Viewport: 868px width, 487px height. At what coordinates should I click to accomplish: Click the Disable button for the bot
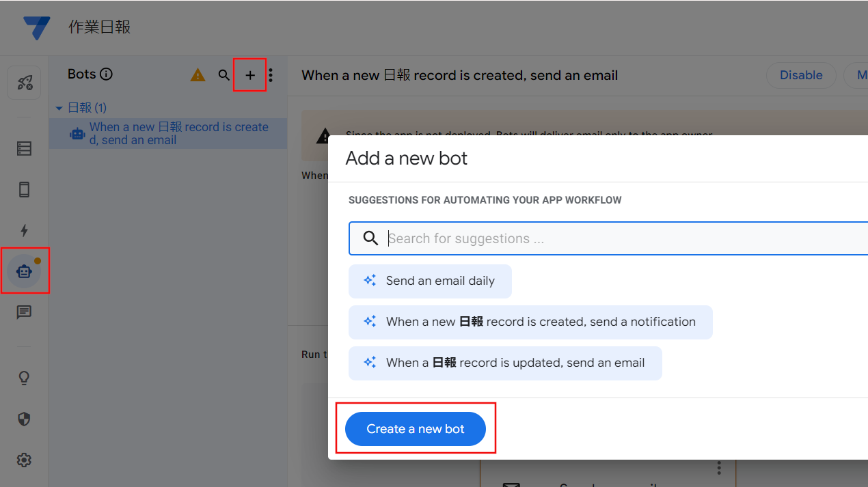801,75
